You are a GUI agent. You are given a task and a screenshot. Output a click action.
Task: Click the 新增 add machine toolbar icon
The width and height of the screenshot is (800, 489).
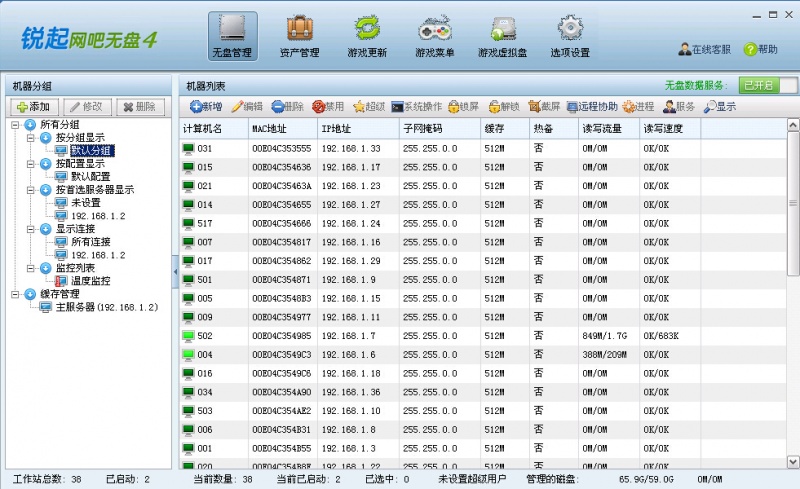(x=205, y=106)
